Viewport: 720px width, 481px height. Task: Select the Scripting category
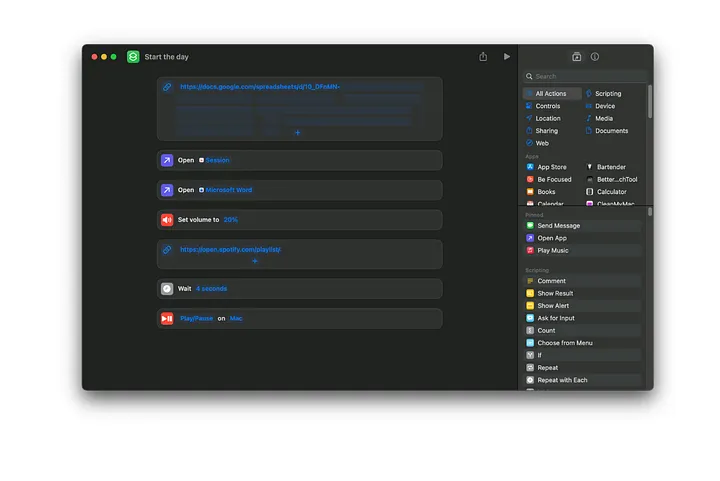(604, 93)
